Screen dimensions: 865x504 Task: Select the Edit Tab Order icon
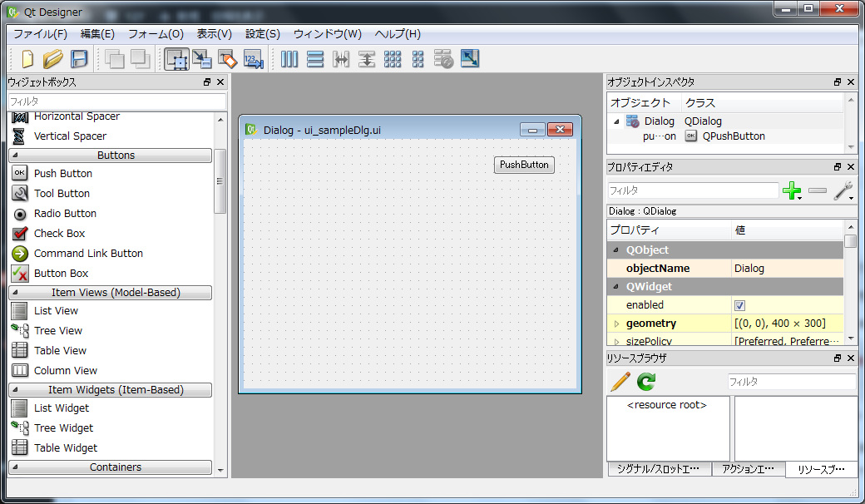point(253,59)
